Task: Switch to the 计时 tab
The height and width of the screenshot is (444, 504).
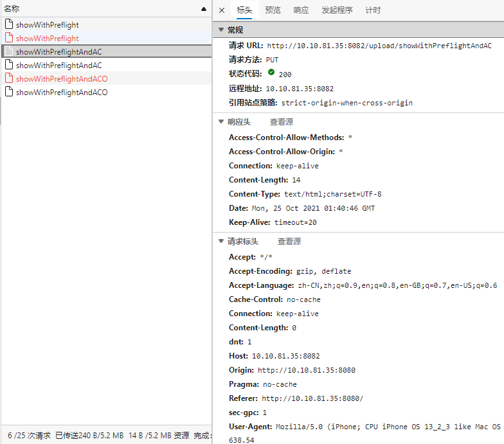Action: pos(373,10)
